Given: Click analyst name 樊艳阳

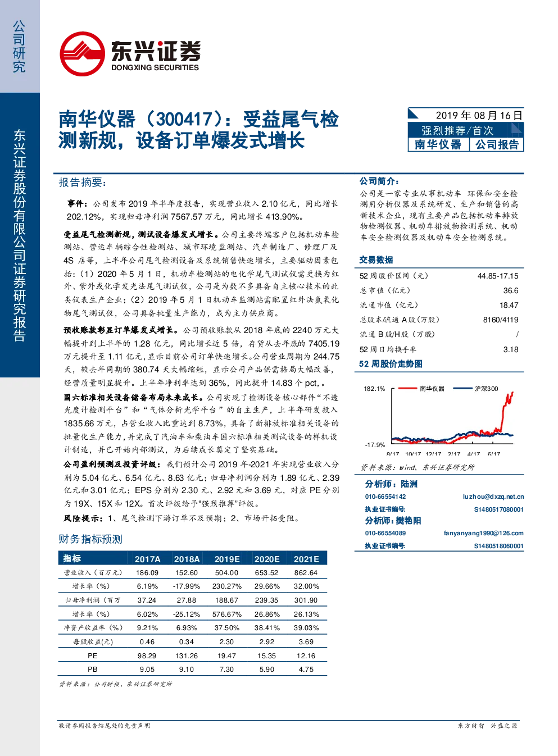Looking at the screenshot, I should coord(409,521).
